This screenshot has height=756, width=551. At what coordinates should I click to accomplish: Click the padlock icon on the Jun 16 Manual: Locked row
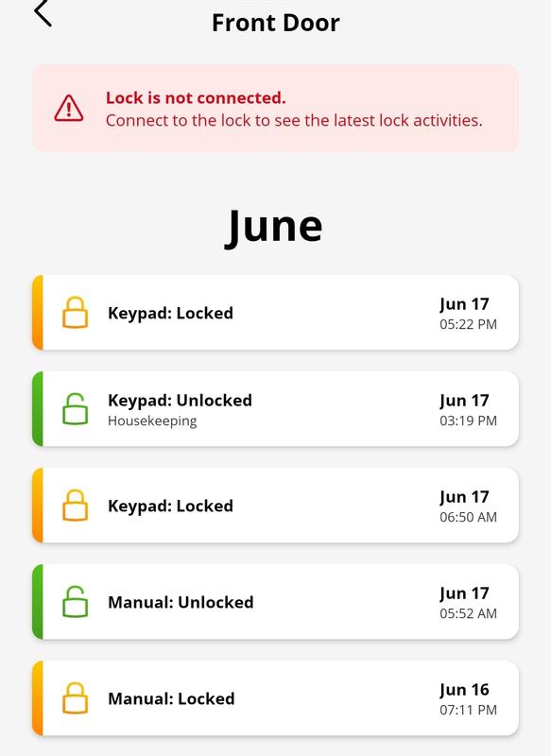click(77, 699)
